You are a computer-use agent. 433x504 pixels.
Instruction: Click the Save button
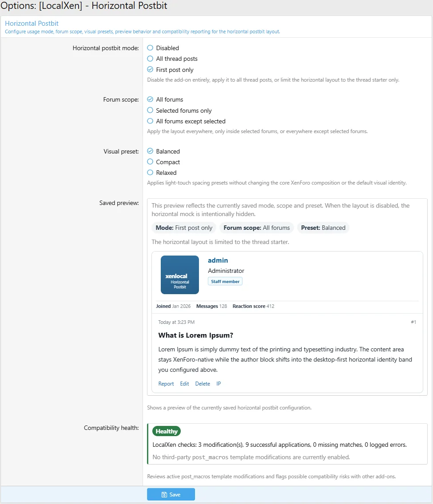[x=171, y=494]
